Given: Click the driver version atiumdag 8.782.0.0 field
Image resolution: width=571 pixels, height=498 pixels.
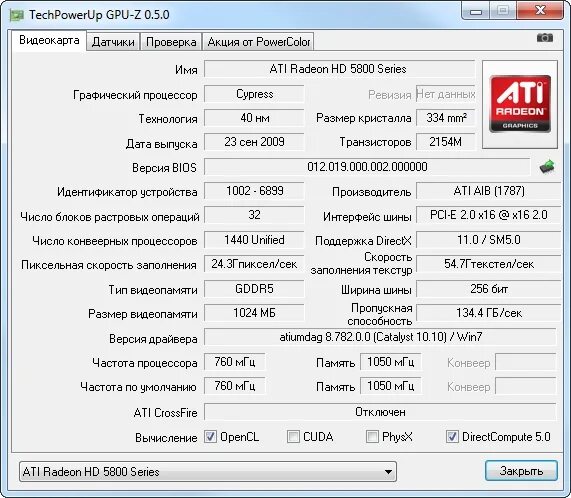Looking at the screenshot, I should (380, 337).
